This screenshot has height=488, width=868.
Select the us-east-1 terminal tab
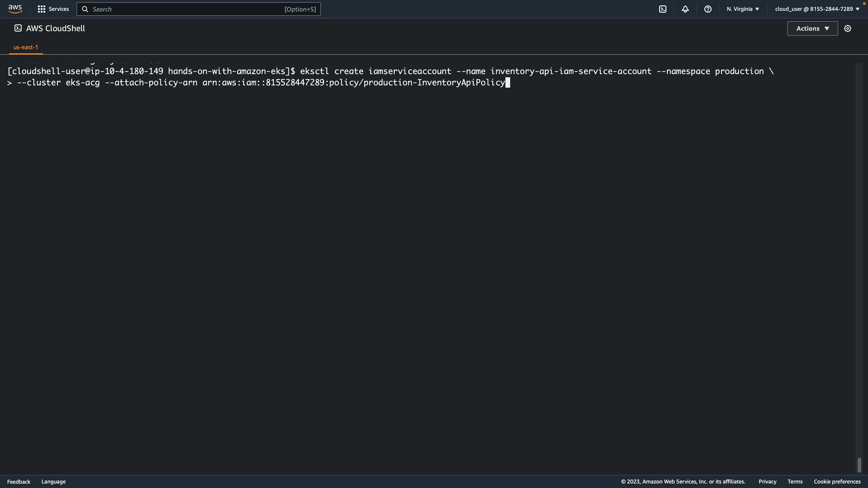(x=26, y=47)
